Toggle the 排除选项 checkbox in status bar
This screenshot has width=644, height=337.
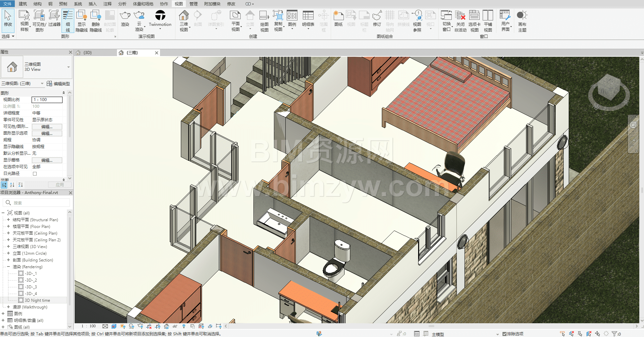[x=504, y=334]
